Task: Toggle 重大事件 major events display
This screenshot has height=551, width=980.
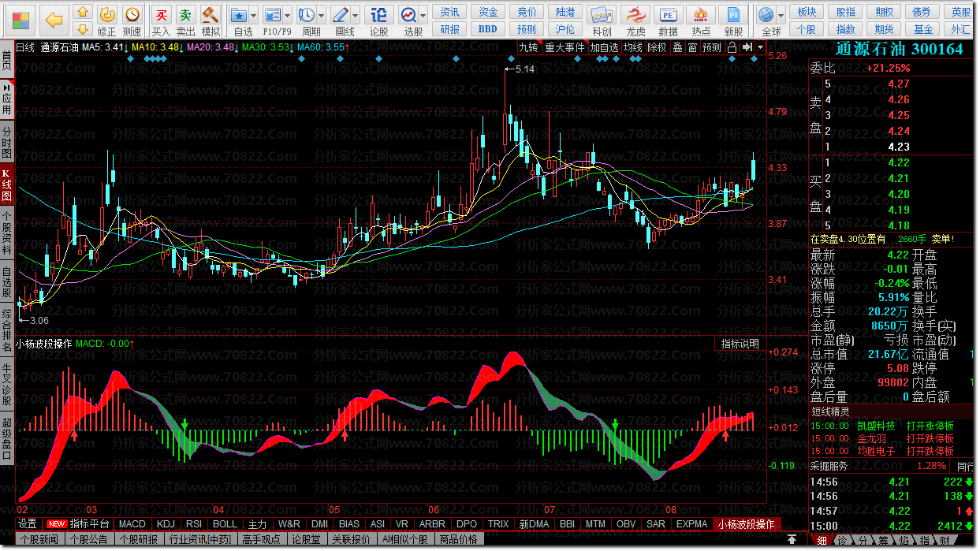Action: pos(565,47)
